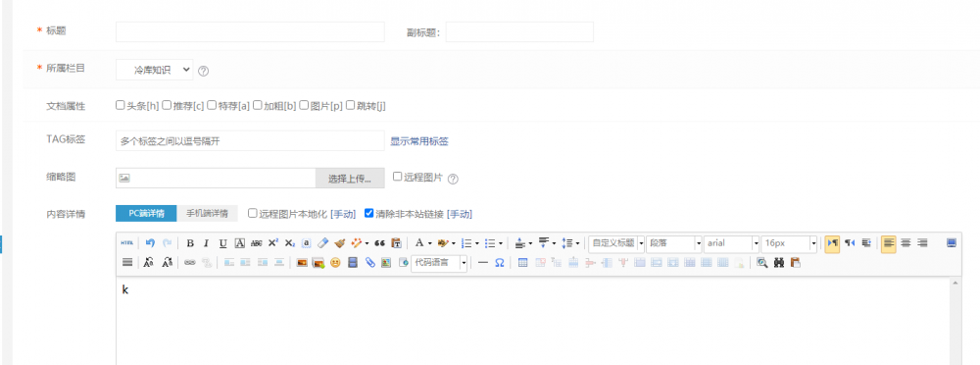Check the 跳转[j] attribute

350,105
